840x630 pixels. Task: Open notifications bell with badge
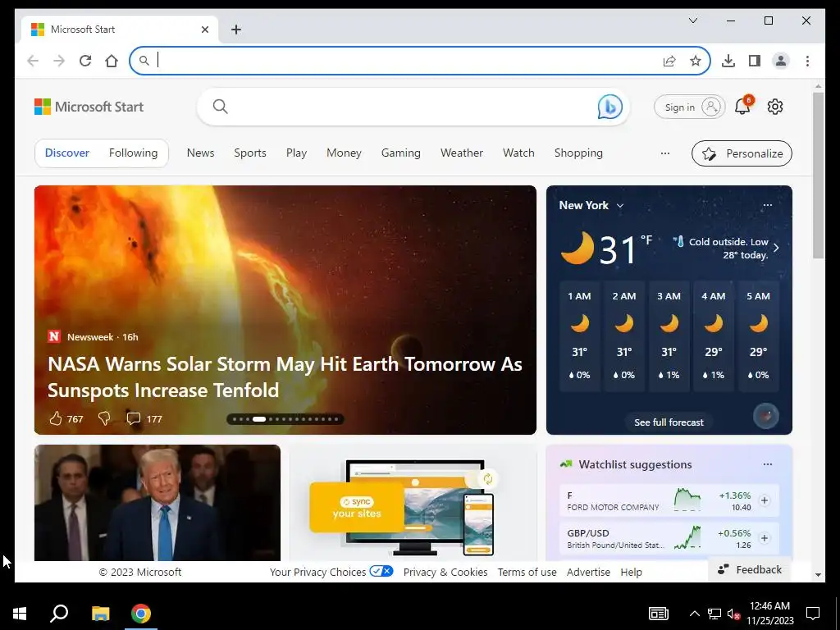743,106
